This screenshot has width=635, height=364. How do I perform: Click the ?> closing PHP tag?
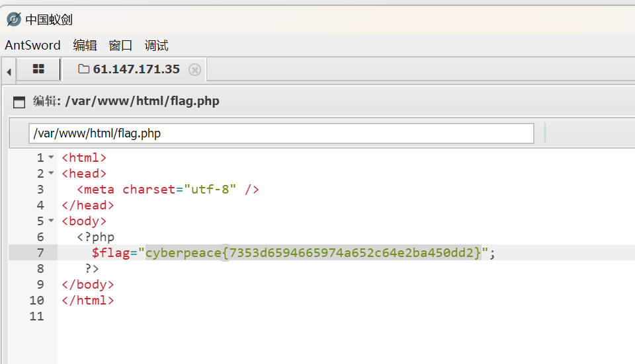(x=92, y=269)
